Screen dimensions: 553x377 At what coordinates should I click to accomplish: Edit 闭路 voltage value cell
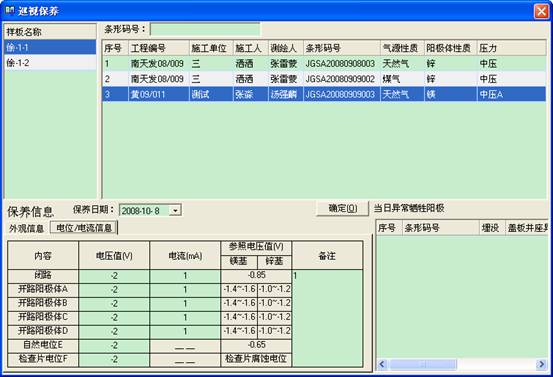[114, 276]
